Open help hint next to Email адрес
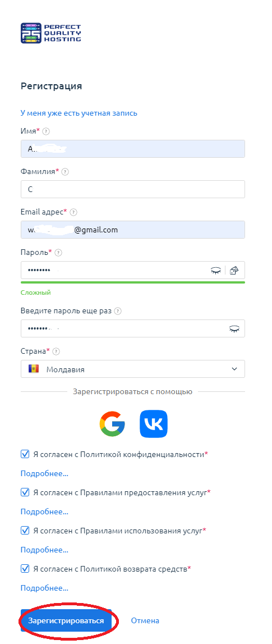 (x=73, y=212)
